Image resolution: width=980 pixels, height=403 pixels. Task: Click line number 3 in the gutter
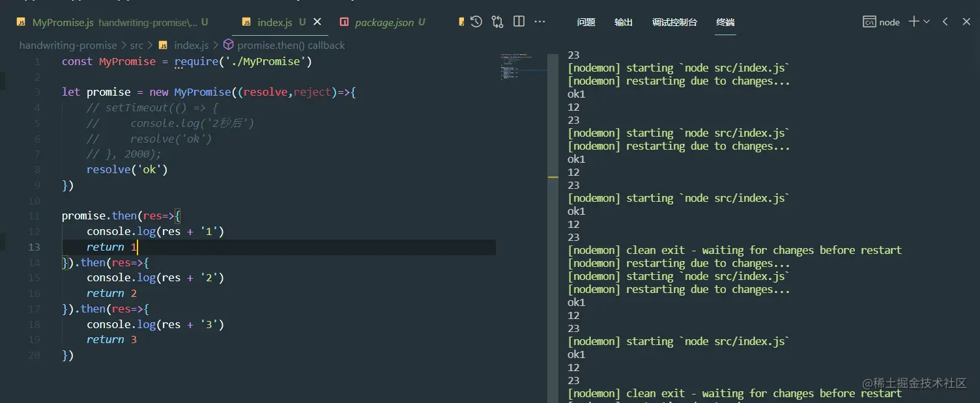(x=37, y=92)
